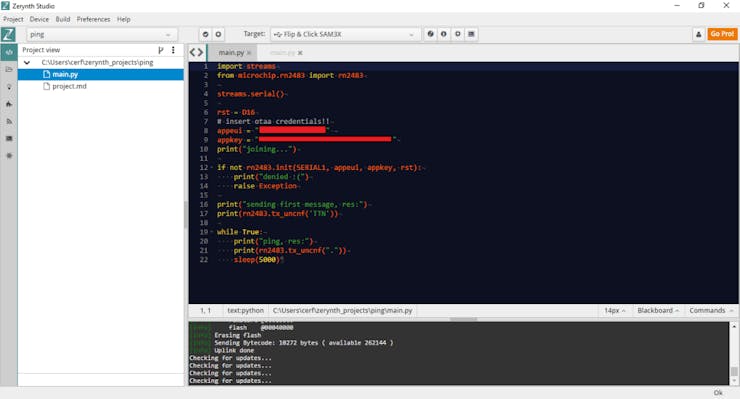Click the verify project checkmark icon
Image resolution: width=740 pixels, height=399 pixels.
(x=205, y=34)
